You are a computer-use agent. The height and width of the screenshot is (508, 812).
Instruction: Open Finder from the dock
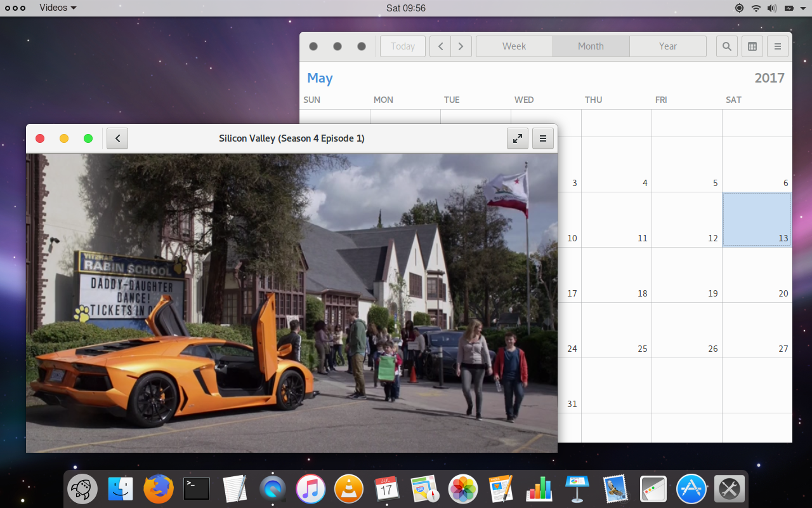tap(121, 489)
